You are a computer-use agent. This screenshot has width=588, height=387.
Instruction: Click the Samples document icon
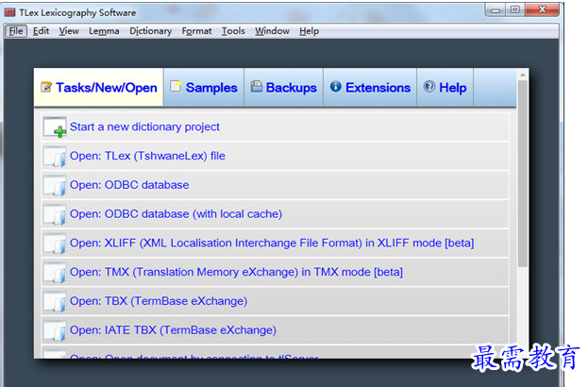coord(176,86)
